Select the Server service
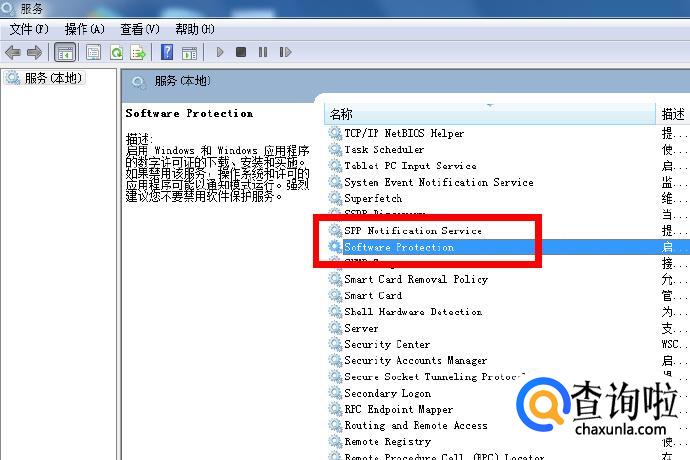690x460 pixels. coord(361,328)
